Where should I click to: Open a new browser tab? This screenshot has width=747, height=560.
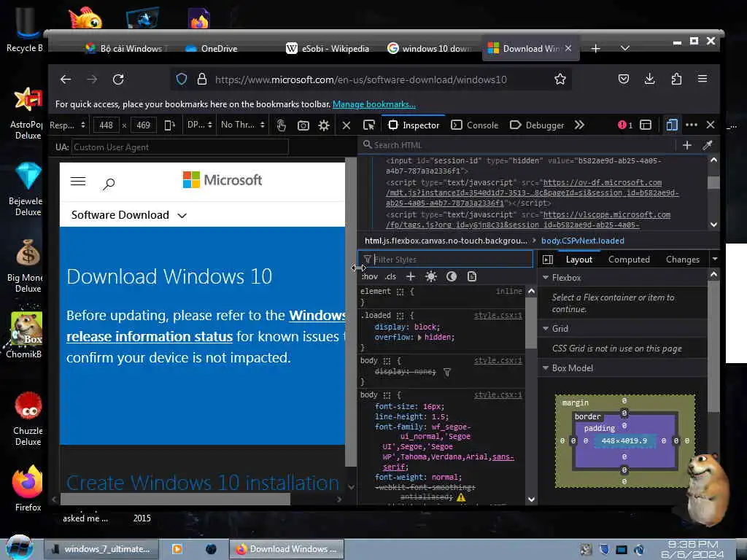595,49
